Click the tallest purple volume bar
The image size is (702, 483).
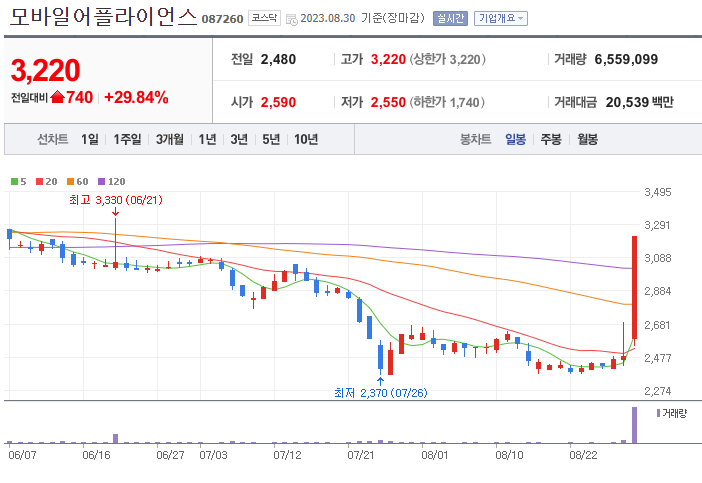(x=634, y=425)
